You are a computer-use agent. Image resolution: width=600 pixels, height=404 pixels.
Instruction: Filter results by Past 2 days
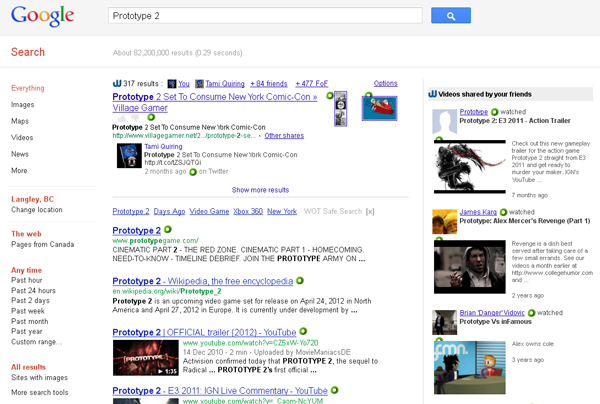pyautogui.click(x=30, y=301)
